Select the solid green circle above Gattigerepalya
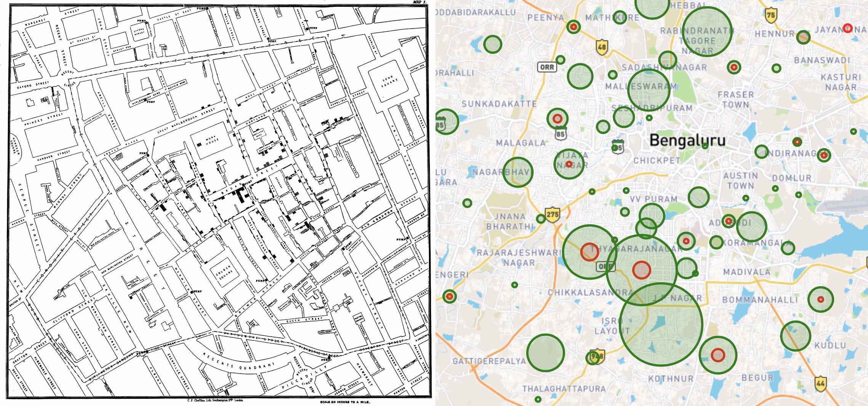 pyautogui.click(x=546, y=353)
